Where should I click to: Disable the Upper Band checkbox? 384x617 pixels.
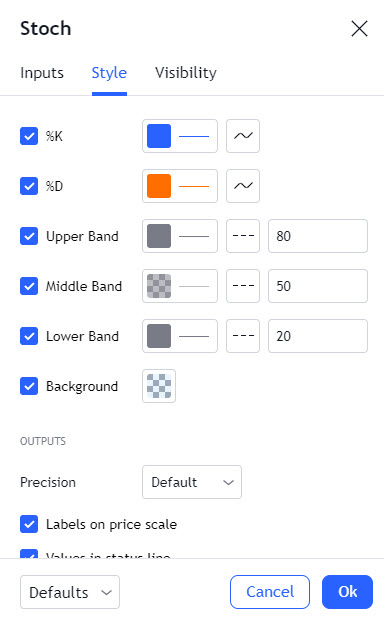pos(29,236)
